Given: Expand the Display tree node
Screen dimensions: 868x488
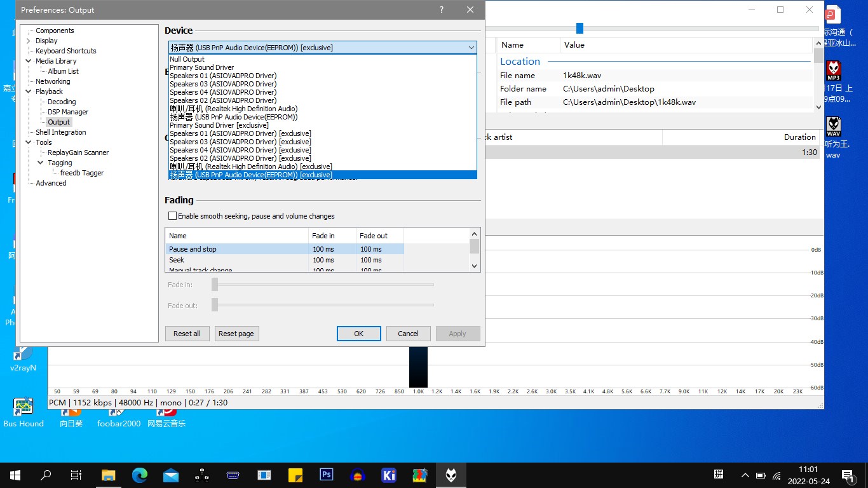Looking at the screenshot, I should point(29,41).
